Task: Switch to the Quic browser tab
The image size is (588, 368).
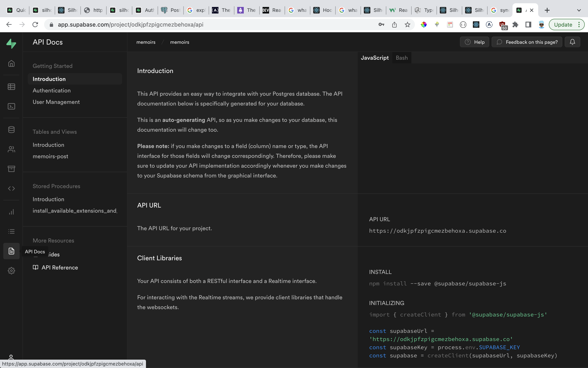Action: point(16,10)
